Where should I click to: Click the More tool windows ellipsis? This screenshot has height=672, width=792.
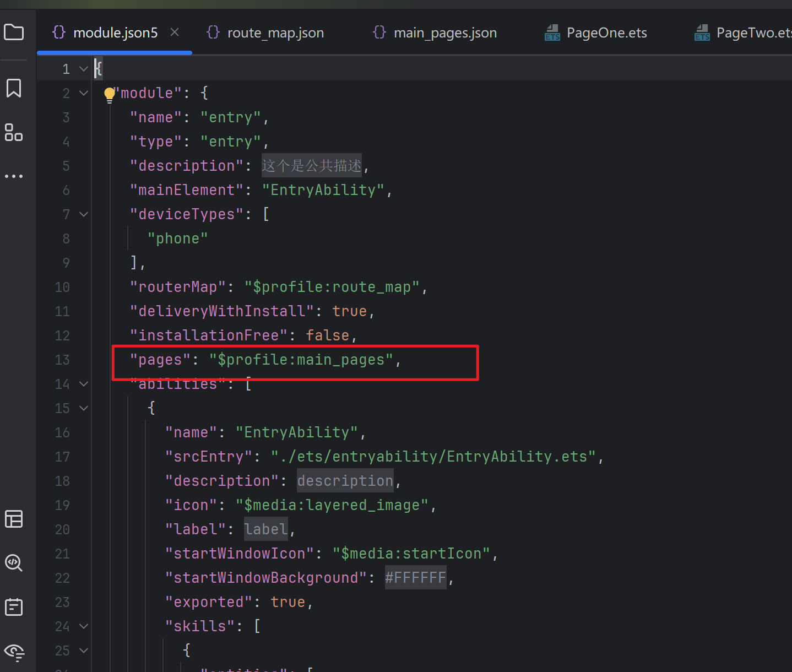[14, 176]
